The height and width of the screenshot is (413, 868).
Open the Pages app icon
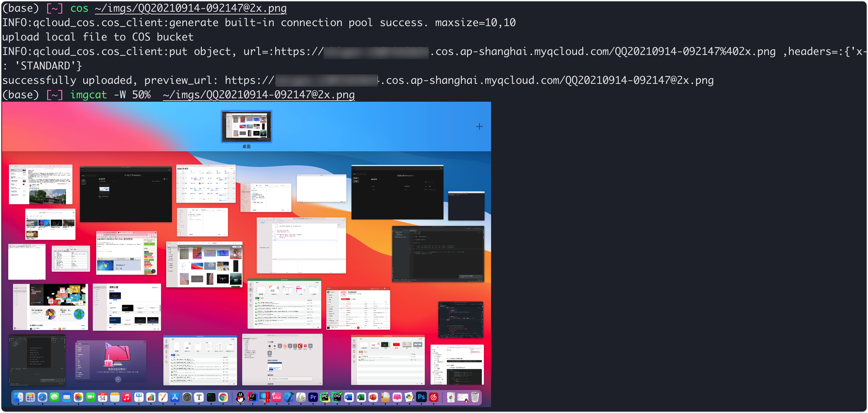coord(163,398)
